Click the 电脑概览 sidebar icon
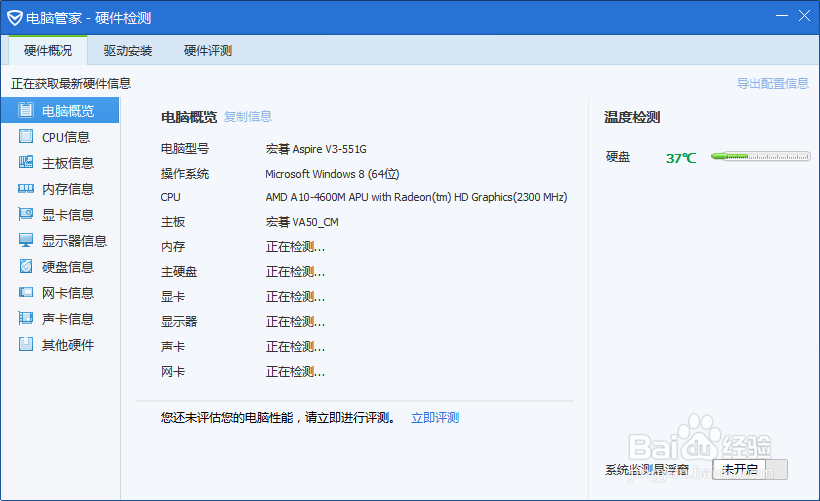The width and height of the screenshot is (820, 501). 26,110
